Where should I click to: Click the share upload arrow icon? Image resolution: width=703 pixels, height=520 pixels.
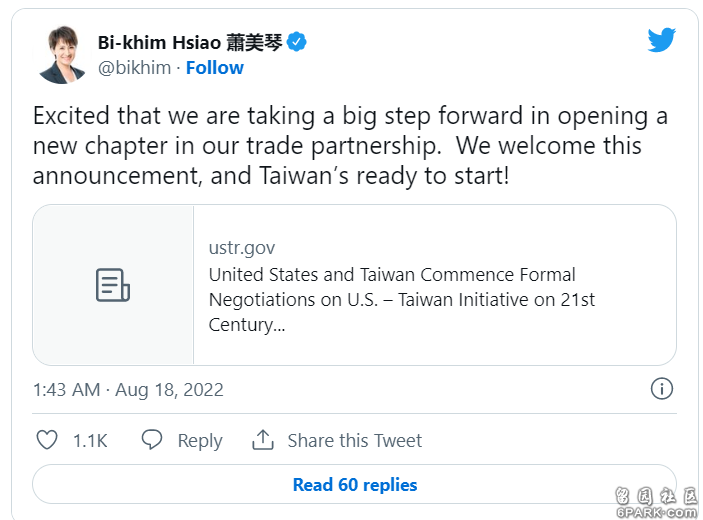(x=263, y=439)
